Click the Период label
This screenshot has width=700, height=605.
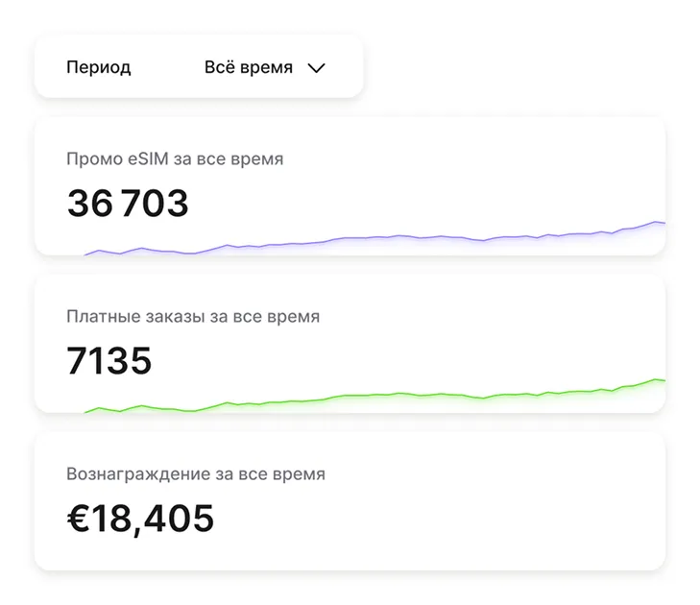click(98, 68)
